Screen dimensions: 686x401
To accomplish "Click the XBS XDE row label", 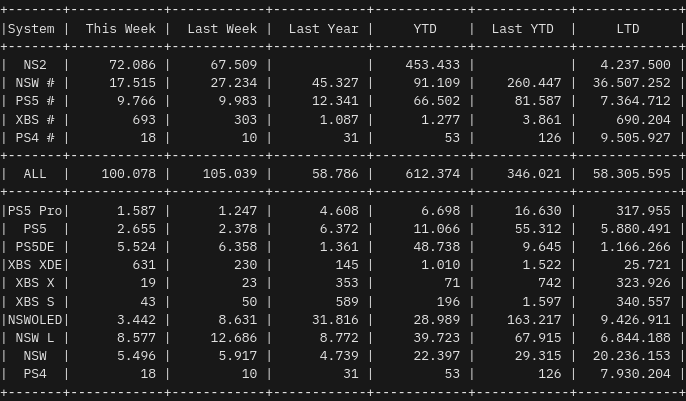I will [35, 265].
